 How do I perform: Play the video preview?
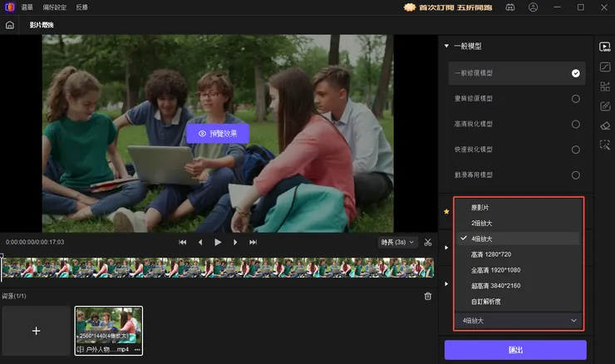coord(218,243)
